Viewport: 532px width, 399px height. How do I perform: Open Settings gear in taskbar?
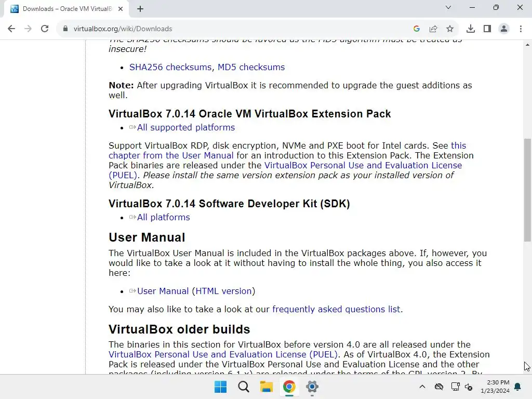[x=312, y=387]
